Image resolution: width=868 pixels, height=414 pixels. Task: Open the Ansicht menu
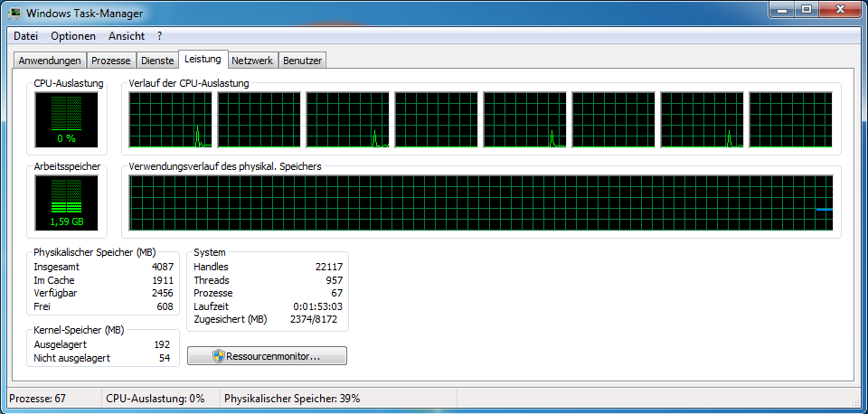point(127,36)
